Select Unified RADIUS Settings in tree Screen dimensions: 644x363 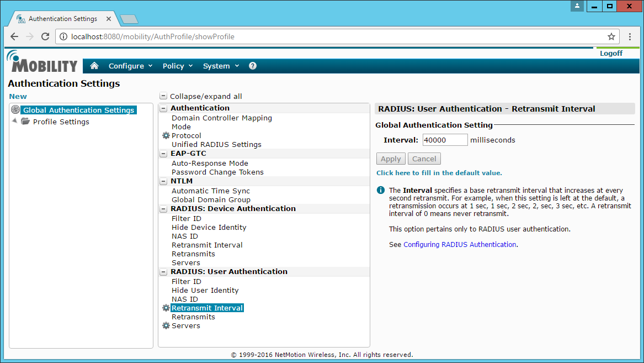coord(216,144)
